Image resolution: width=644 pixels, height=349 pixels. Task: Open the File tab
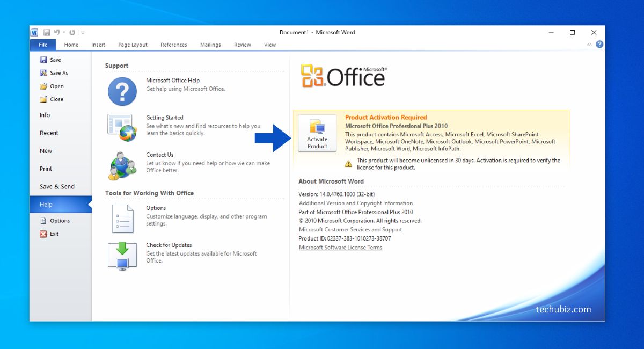(x=43, y=45)
